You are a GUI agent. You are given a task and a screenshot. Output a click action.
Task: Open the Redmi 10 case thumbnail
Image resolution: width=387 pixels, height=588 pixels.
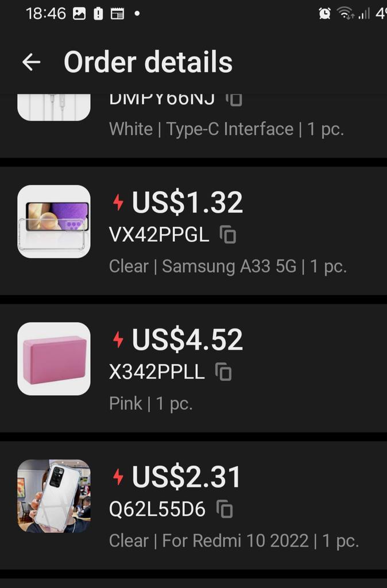[54, 496]
